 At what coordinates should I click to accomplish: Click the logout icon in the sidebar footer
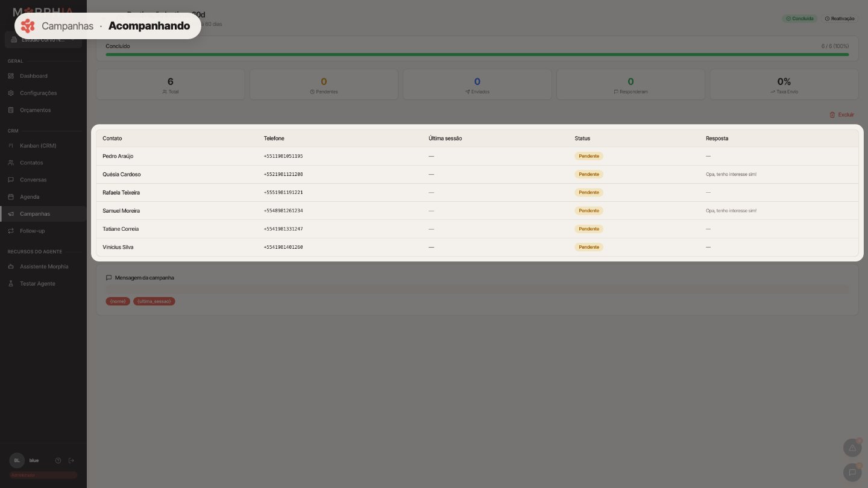click(71, 460)
